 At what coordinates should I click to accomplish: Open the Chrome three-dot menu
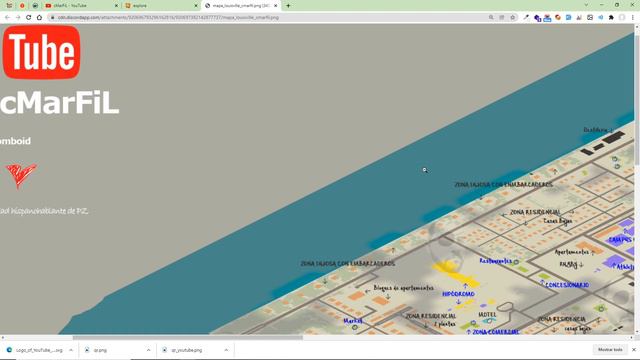pos(633,18)
